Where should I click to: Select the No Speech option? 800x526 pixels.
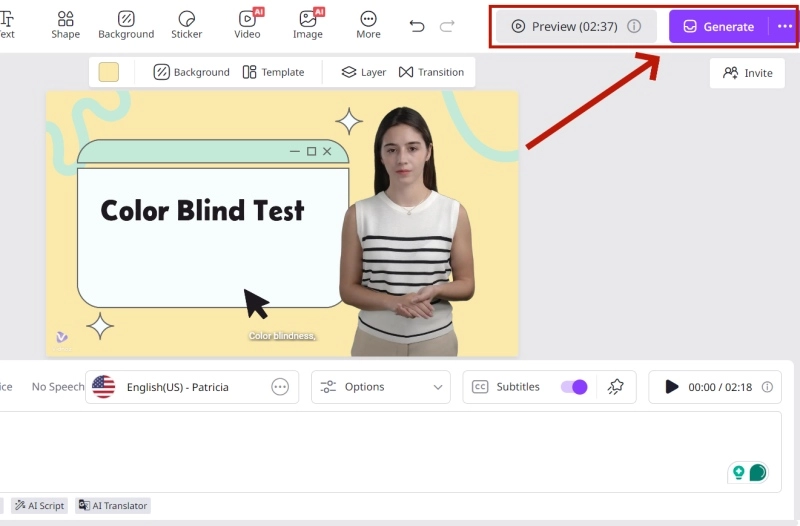coord(58,387)
